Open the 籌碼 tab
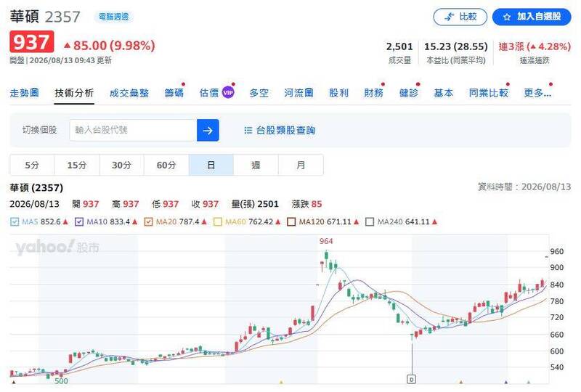 [x=174, y=93]
